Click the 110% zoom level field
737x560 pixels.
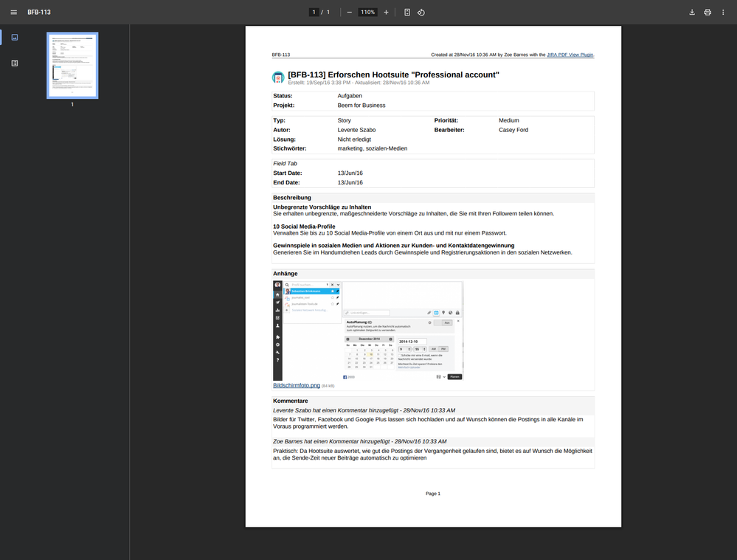tap(367, 13)
